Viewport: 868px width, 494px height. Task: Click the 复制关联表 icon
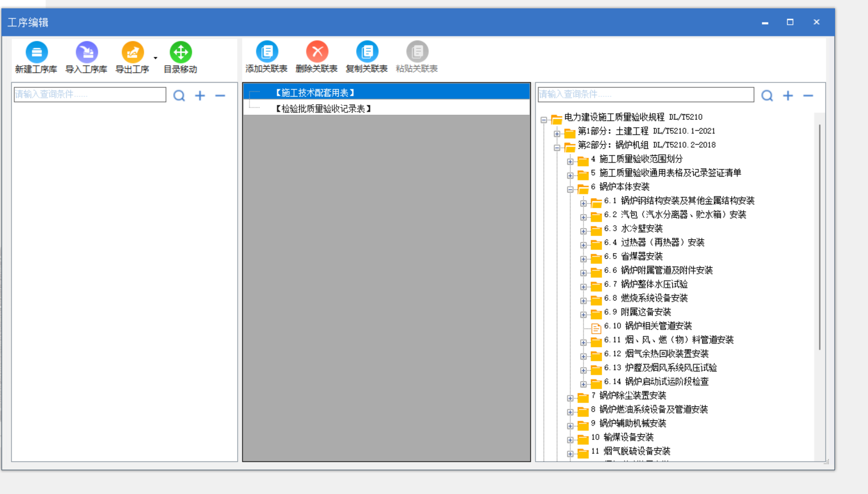[367, 51]
